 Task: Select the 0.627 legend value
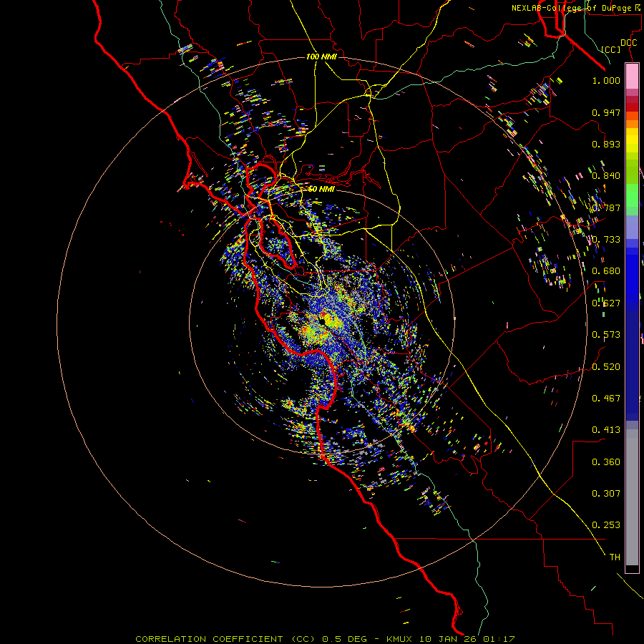606,303
